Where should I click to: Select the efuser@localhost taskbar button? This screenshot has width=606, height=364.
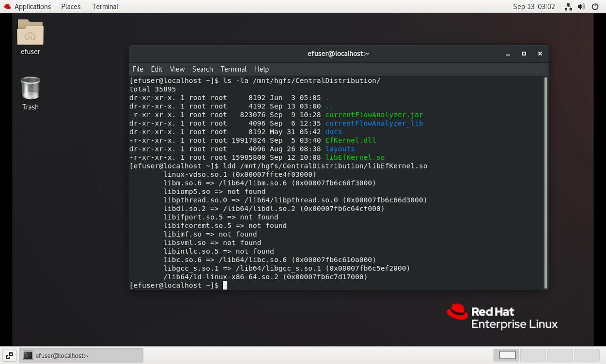(x=81, y=355)
